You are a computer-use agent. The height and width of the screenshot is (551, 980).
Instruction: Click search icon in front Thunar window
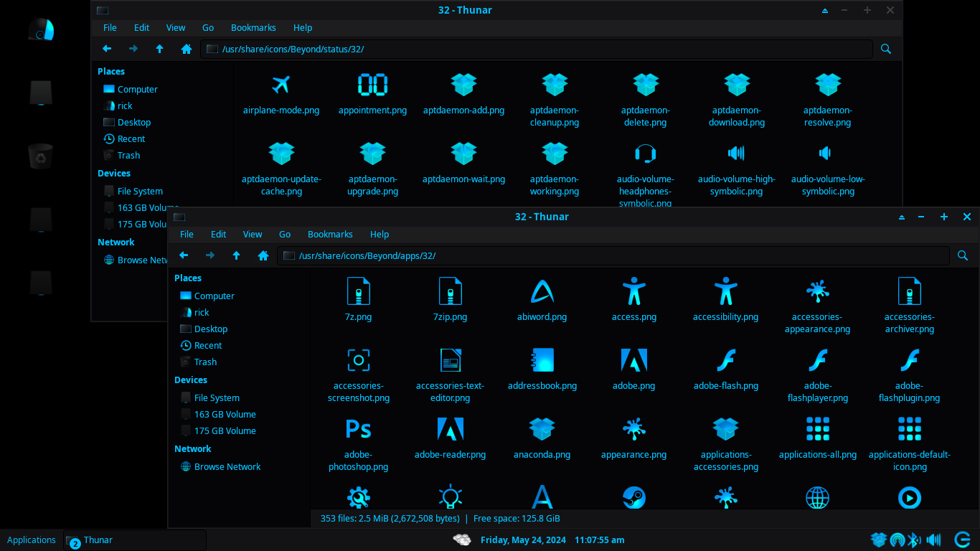[x=963, y=255]
